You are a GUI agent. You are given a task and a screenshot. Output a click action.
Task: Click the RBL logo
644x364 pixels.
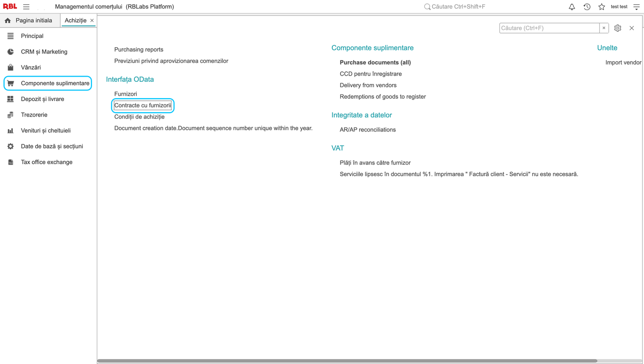pyautogui.click(x=10, y=7)
